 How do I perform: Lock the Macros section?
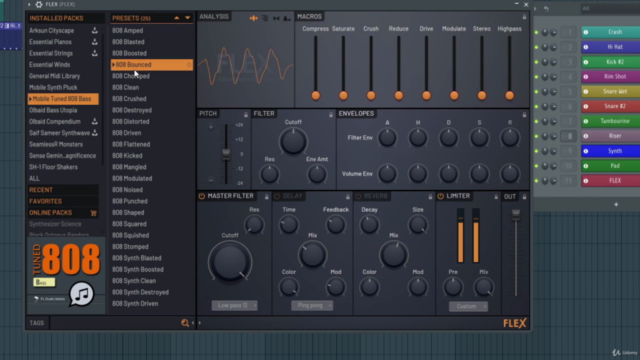(x=524, y=17)
